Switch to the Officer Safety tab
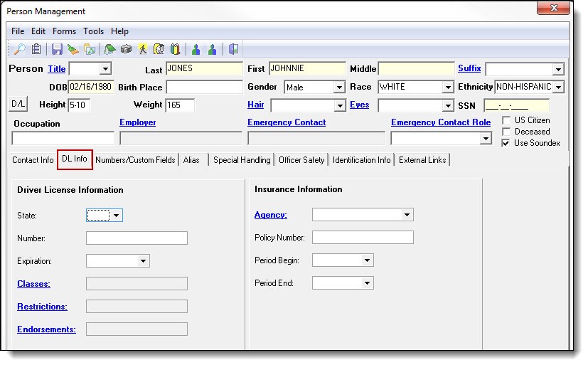Screen dimensions: 588x365 [301, 160]
